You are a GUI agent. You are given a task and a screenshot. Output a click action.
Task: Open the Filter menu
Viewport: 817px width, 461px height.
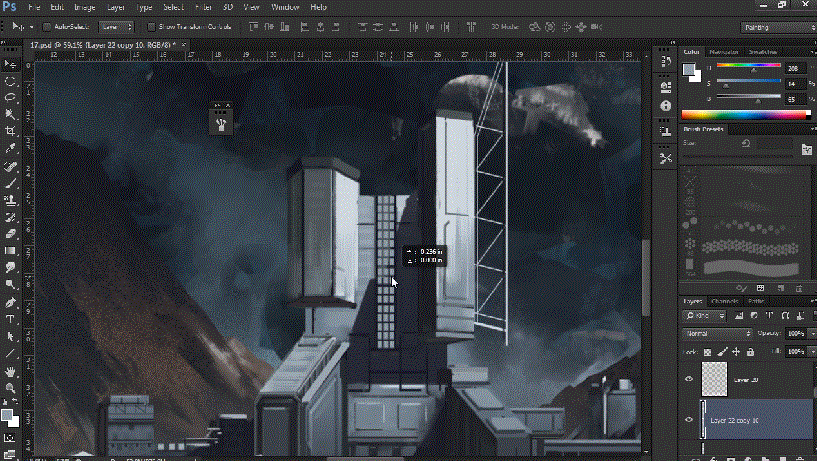click(203, 7)
